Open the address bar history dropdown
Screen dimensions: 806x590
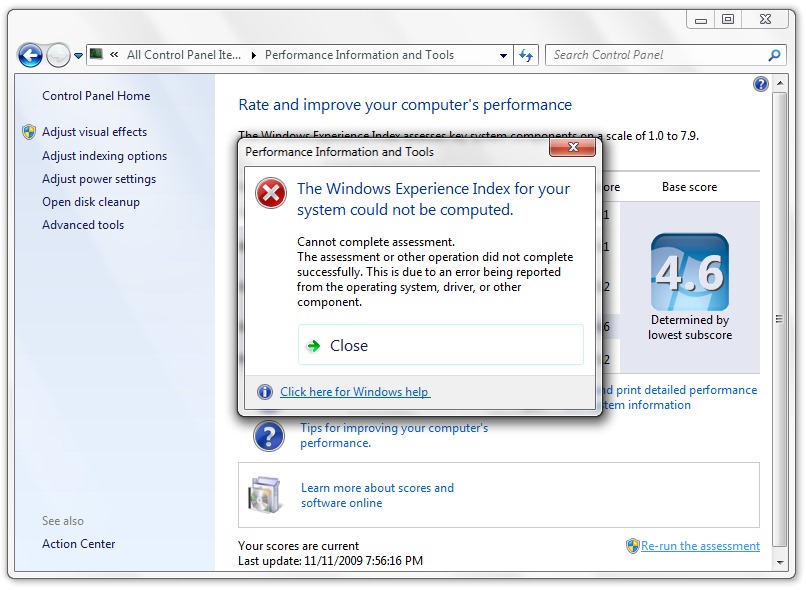click(x=503, y=56)
